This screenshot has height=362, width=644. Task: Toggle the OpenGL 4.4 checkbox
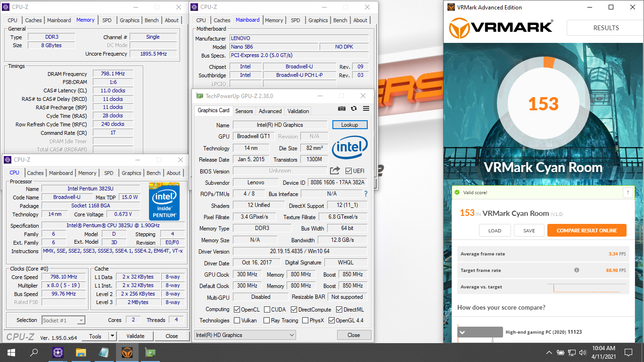(331, 321)
